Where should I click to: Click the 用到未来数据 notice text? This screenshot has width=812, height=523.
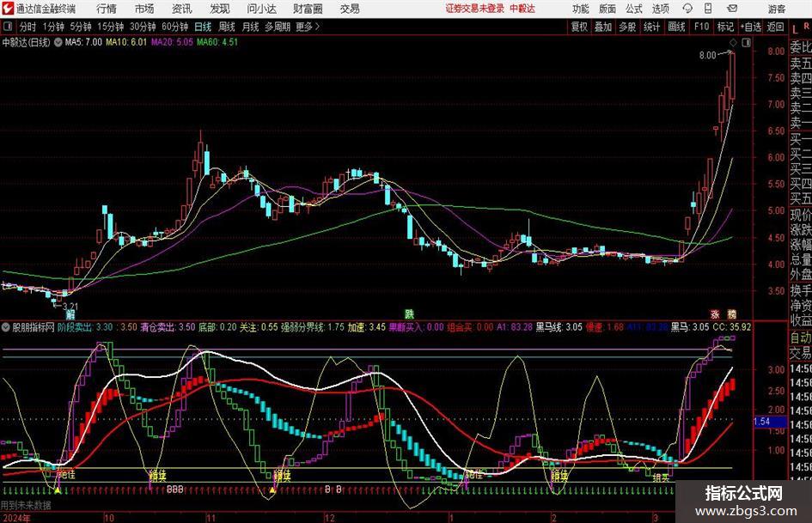26,505
